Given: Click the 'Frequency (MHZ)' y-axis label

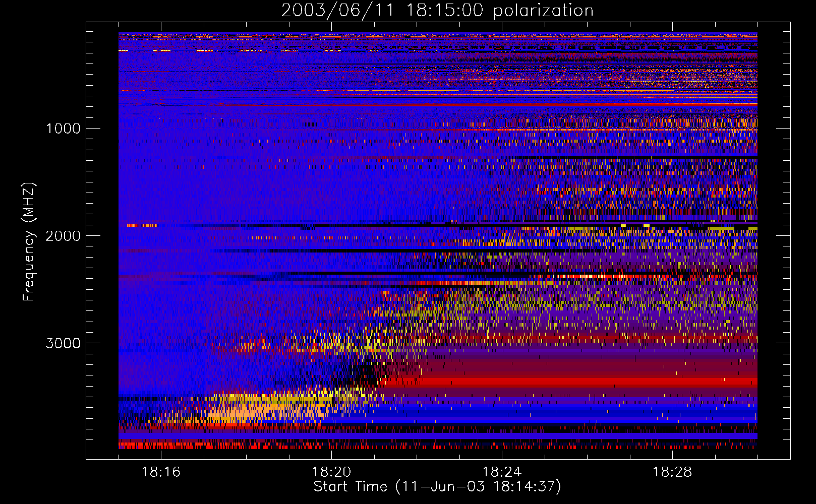Looking at the screenshot, I should pyautogui.click(x=29, y=242).
